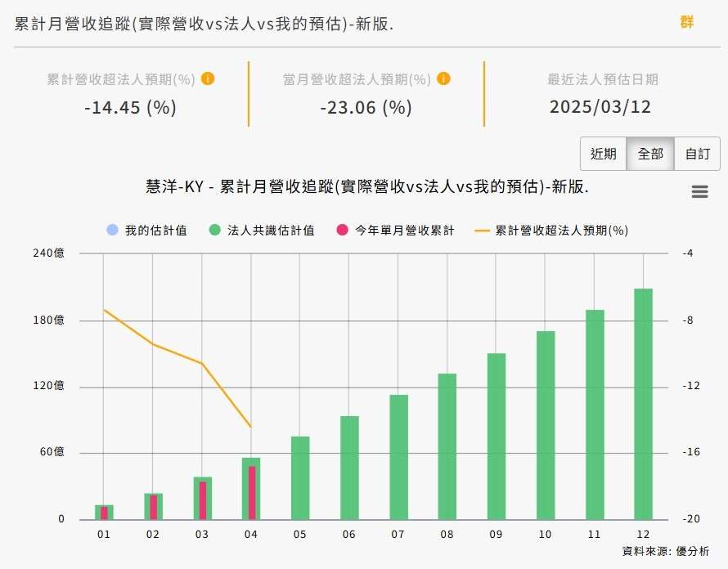728x569 pixels.
Task: Toggle 累計營收超法人預期(%) line legend
Action: pos(551,231)
